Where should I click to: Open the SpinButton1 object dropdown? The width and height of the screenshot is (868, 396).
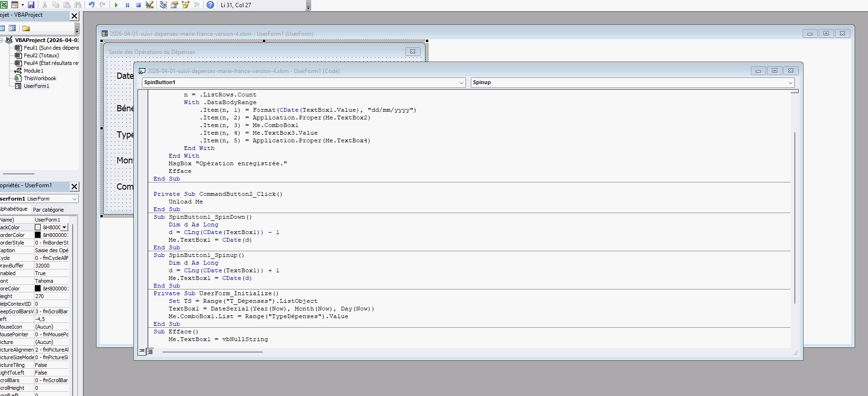click(x=461, y=83)
